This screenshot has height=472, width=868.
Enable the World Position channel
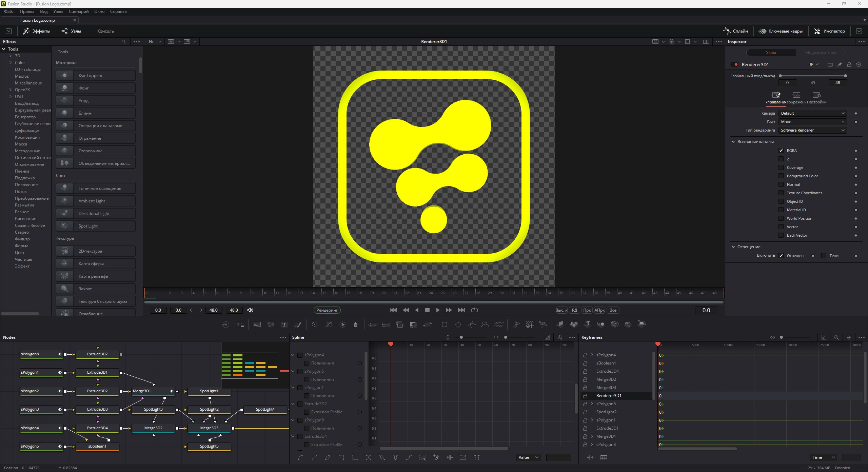pyautogui.click(x=781, y=218)
